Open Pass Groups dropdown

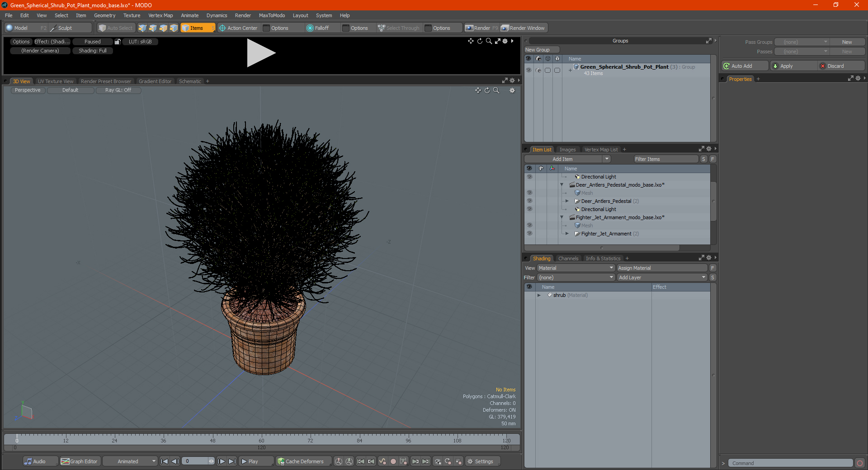coord(802,42)
